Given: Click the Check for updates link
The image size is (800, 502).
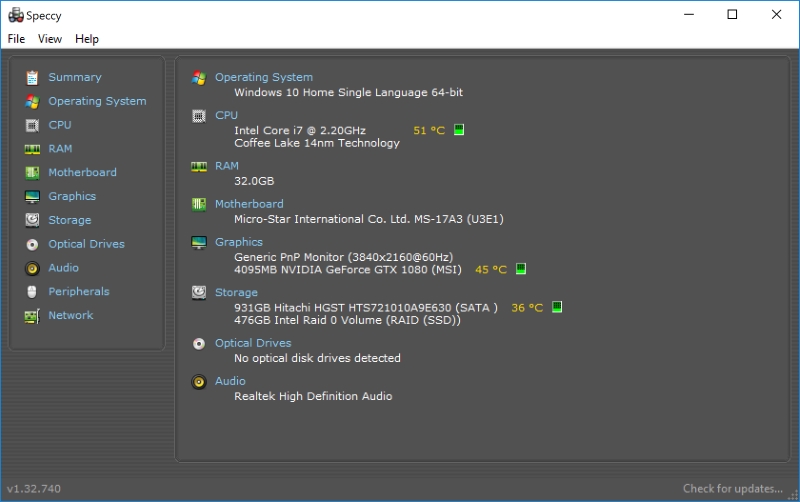Looking at the screenshot, I should 733,489.
